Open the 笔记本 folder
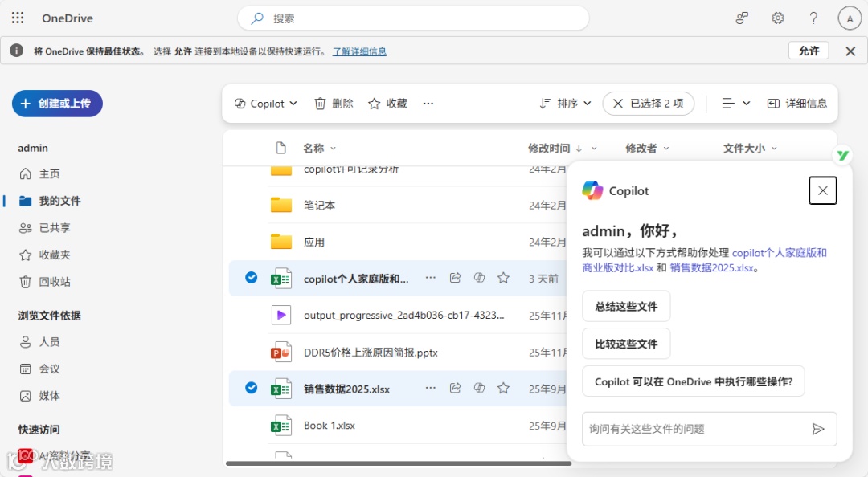This screenshot has height=477, width=868. pos(319,206)
